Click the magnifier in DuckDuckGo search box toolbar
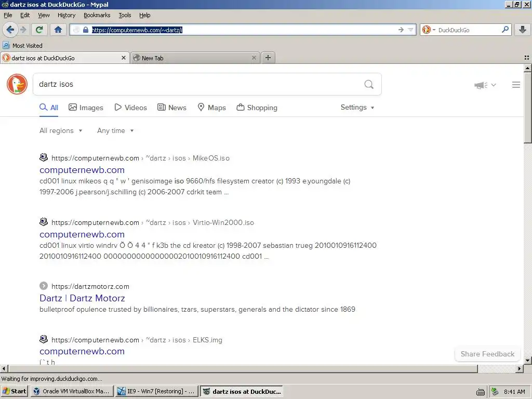Image resolution: width=532 pixels, height=399 pixels. tap(505, 30)
